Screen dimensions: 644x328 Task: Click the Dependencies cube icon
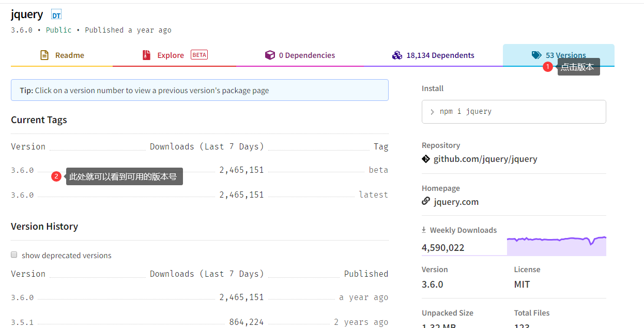270,55
